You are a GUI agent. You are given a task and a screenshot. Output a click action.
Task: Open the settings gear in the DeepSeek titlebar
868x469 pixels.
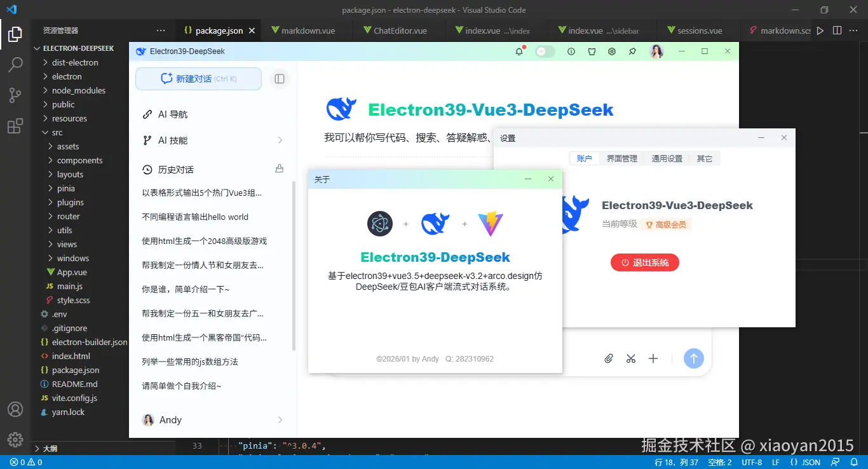coord(611,51)
